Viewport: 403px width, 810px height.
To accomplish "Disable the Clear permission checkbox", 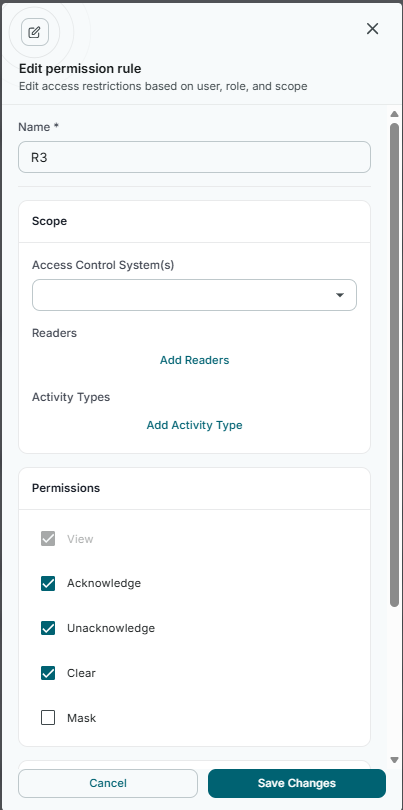I will click(48, 673).
